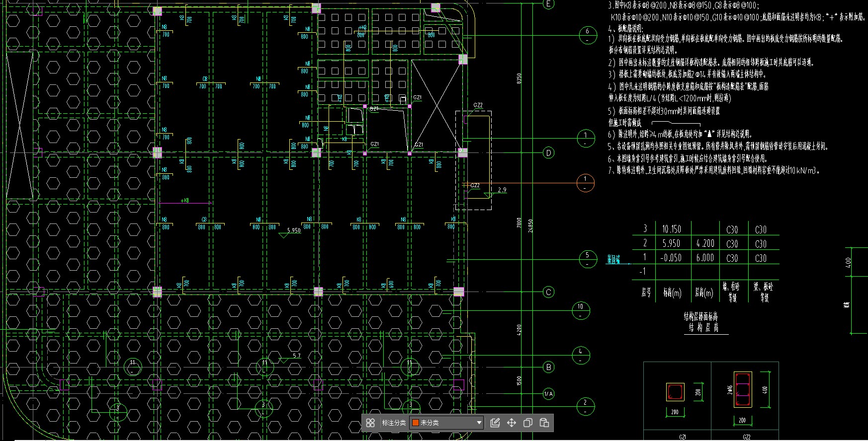The height and width of the screenshot is (441, 868).
Task: Click axis bubble 6
Action: click(x=588, y=35)
